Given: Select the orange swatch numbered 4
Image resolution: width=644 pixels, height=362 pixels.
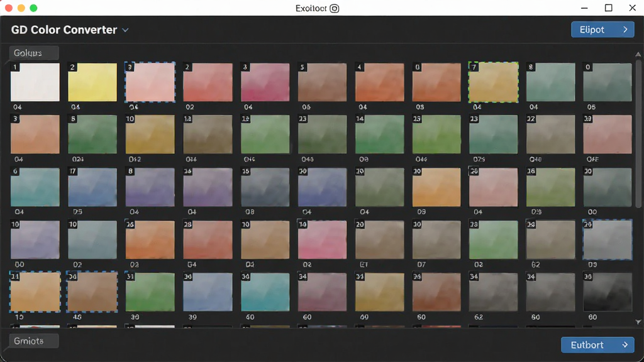Looking at the screenshot, I should pyautogui.click(x=379, y=82).
